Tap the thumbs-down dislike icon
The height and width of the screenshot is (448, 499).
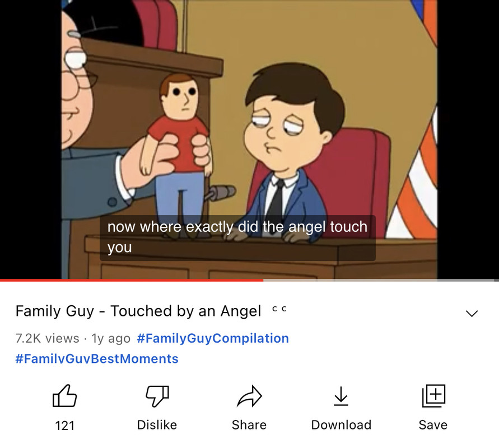tap(157, 396)
